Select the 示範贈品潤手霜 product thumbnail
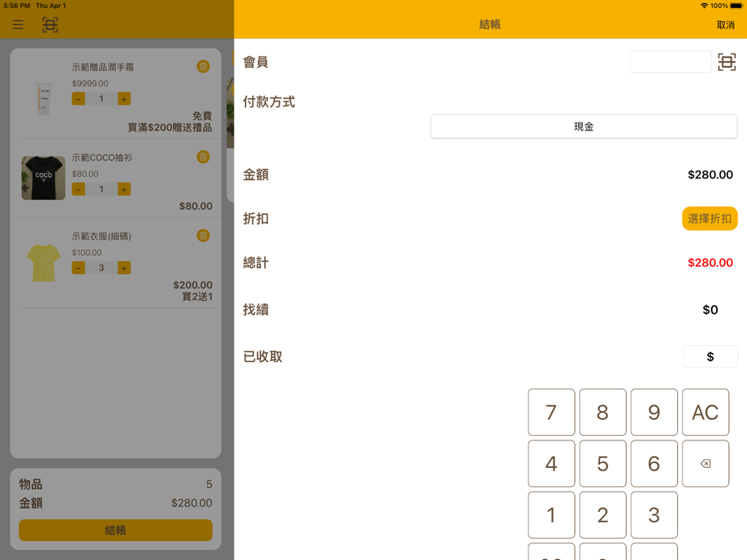This screenshot has height=560, width=747. (43, 98)
